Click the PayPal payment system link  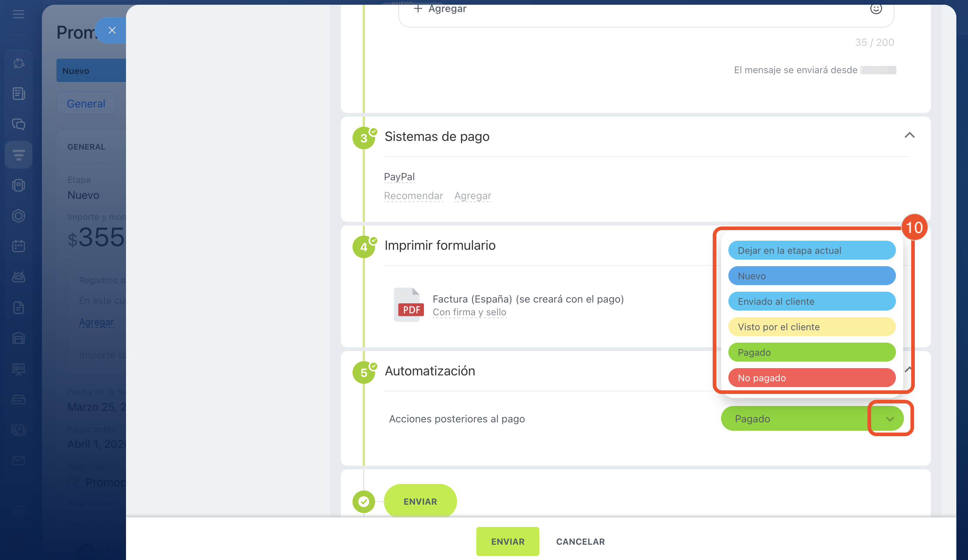point(399,177)
